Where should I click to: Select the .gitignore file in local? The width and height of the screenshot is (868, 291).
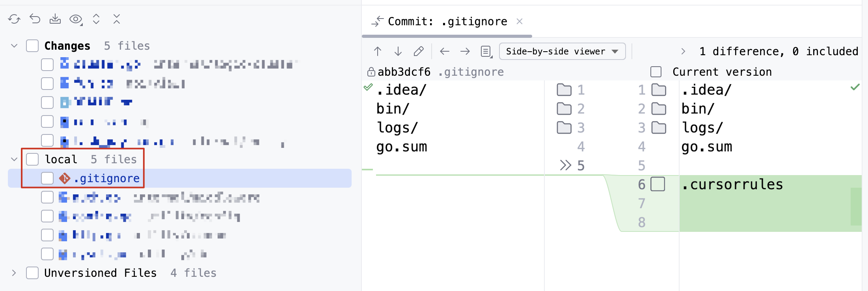point(180,178)
